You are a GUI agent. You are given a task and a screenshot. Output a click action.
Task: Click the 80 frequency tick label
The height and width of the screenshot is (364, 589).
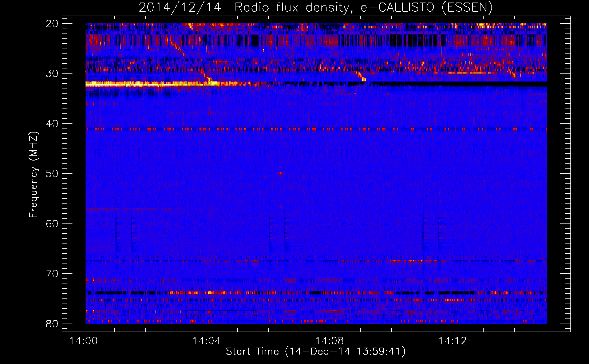click(52, 324)
